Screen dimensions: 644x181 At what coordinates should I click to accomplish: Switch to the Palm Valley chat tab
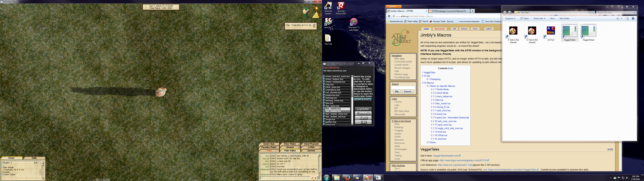pyautogui.click(x=290, y=151)
